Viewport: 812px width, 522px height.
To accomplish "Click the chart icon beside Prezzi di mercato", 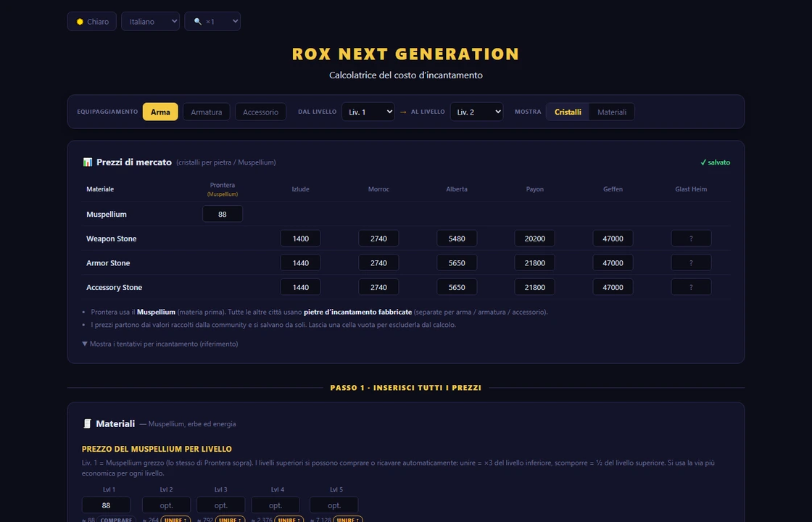I will tap(88, 162).
